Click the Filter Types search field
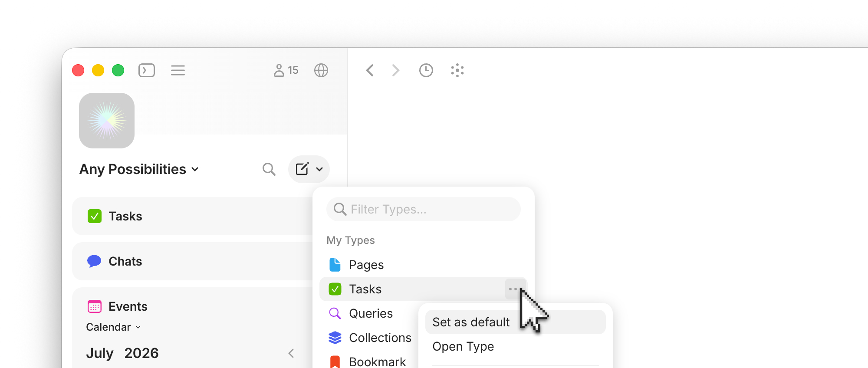This screenshot has height=368, width=868. click(x=423, y=209)
